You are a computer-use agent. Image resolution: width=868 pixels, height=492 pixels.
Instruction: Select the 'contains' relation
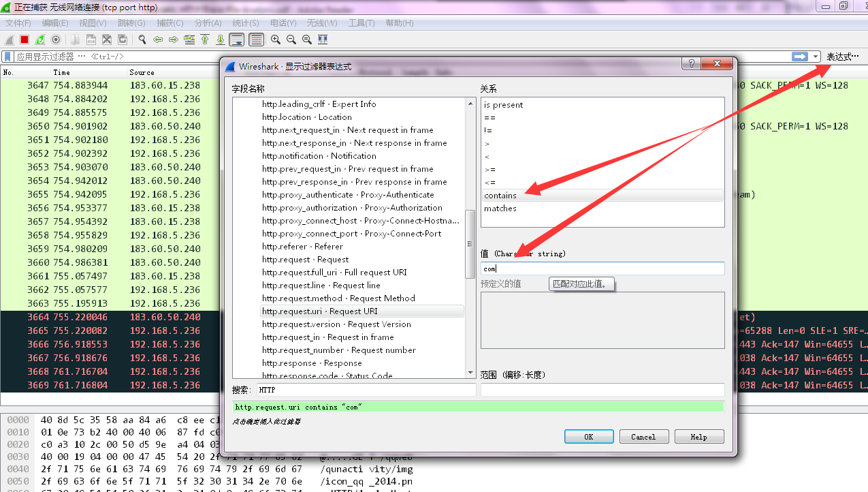(602, 196)
